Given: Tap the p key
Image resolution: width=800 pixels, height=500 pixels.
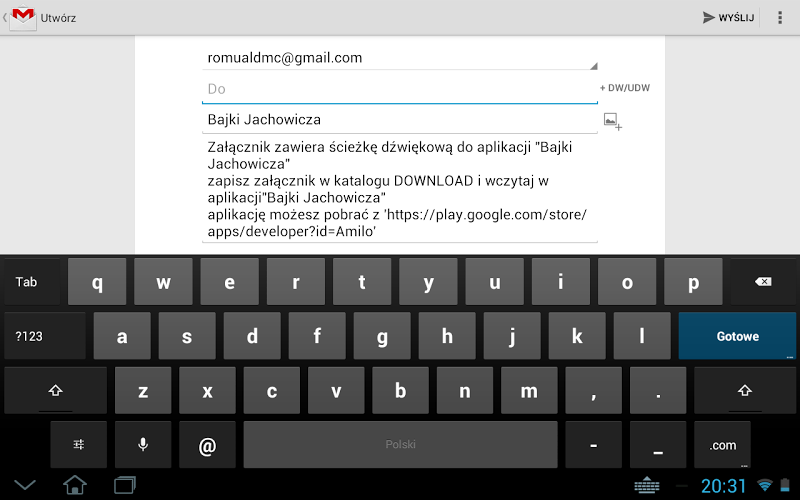Looking at the screenshot, I should [693, 282].
